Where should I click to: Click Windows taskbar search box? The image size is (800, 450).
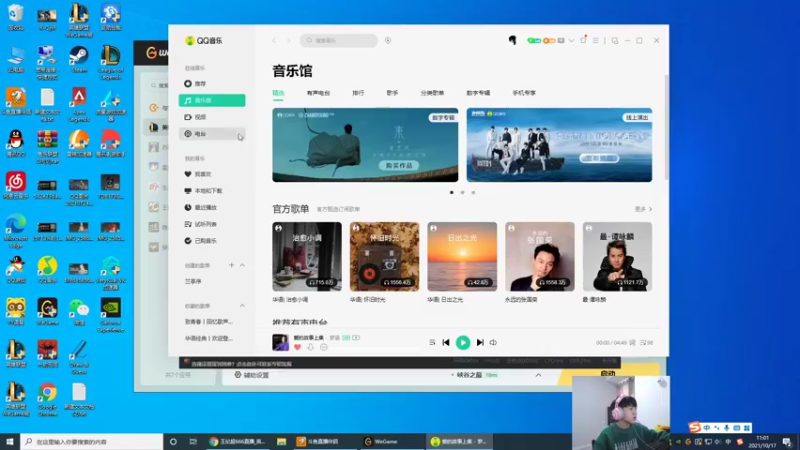(x=92, y=442)
